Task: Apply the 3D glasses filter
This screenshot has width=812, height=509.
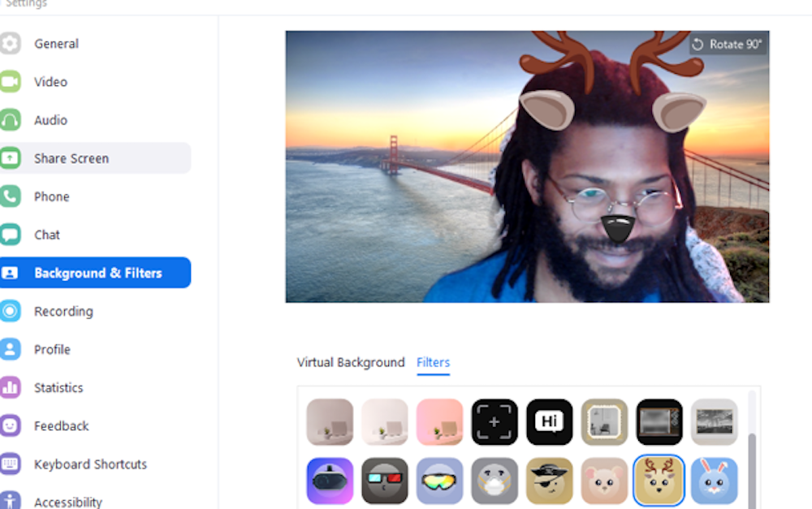Action: (385, 481)
